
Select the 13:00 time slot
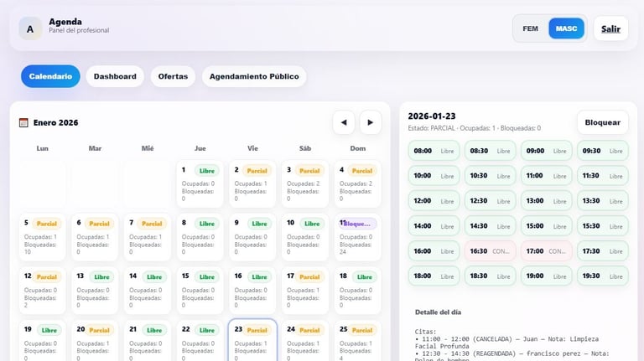[546, 201]
